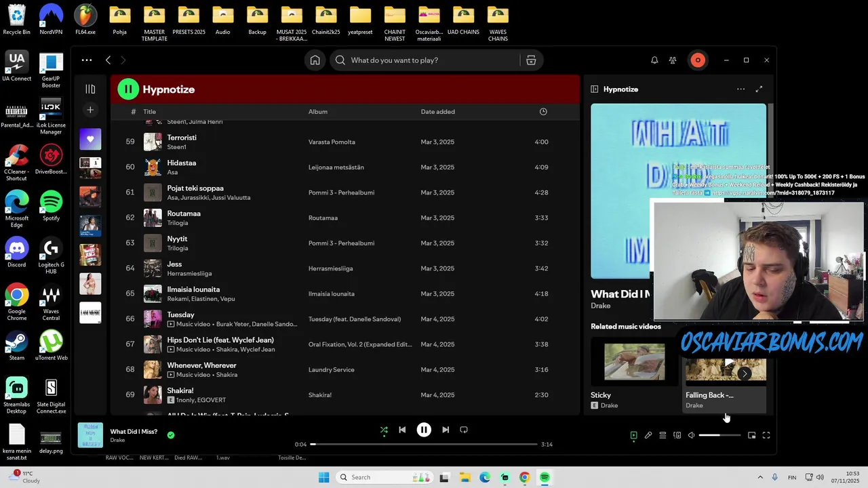Open artist Shakira under Whenever, Wherever
The height and width of the screenshot is (488, 868).
227,375
